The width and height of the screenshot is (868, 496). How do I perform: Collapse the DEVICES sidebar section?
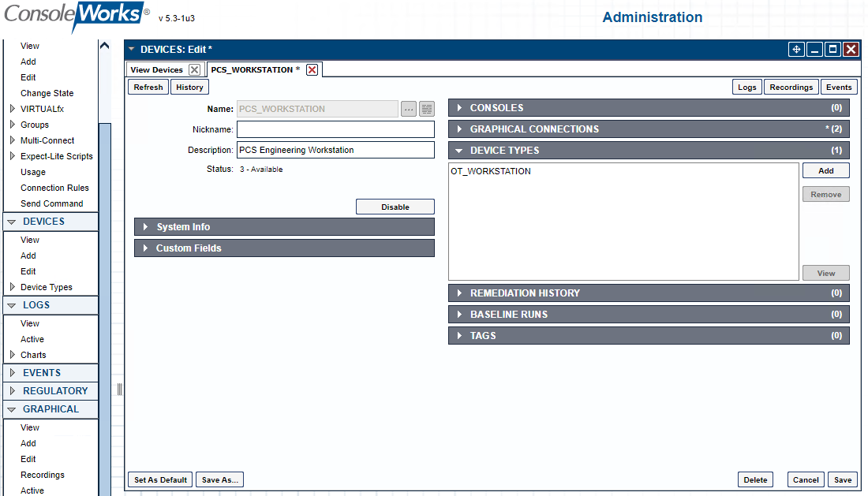point(12,222)
